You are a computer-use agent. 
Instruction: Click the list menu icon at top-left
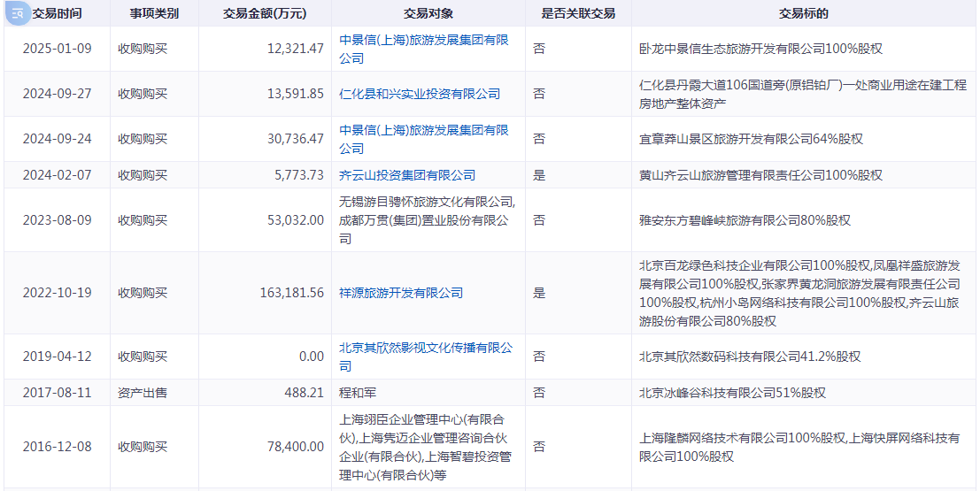point(18,12)
